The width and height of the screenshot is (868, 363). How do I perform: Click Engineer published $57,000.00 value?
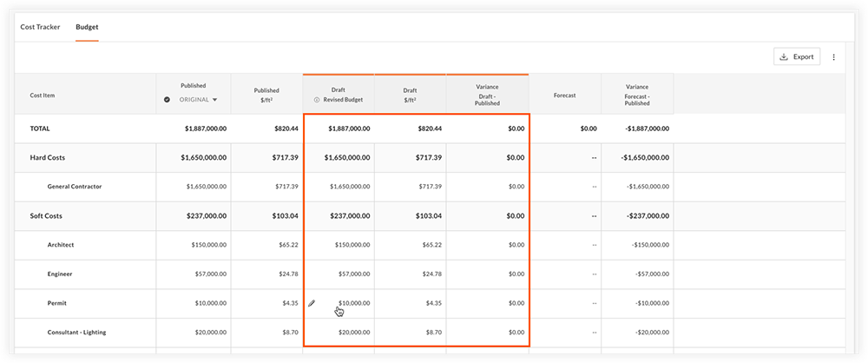pos(212,274)
